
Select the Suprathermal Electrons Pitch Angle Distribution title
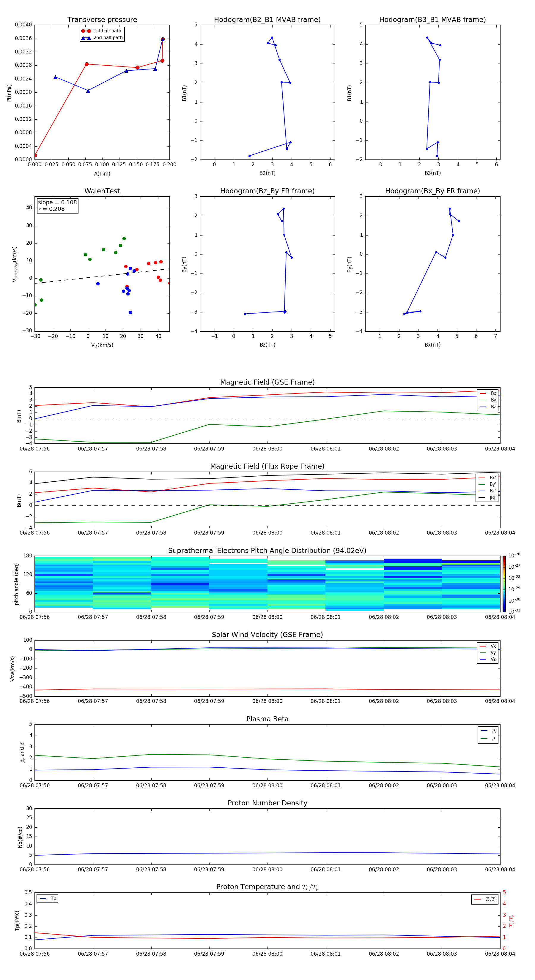(267, 551)
